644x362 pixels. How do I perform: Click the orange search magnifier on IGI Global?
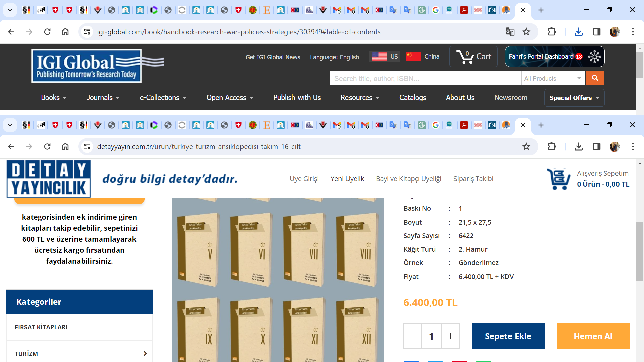595,78
